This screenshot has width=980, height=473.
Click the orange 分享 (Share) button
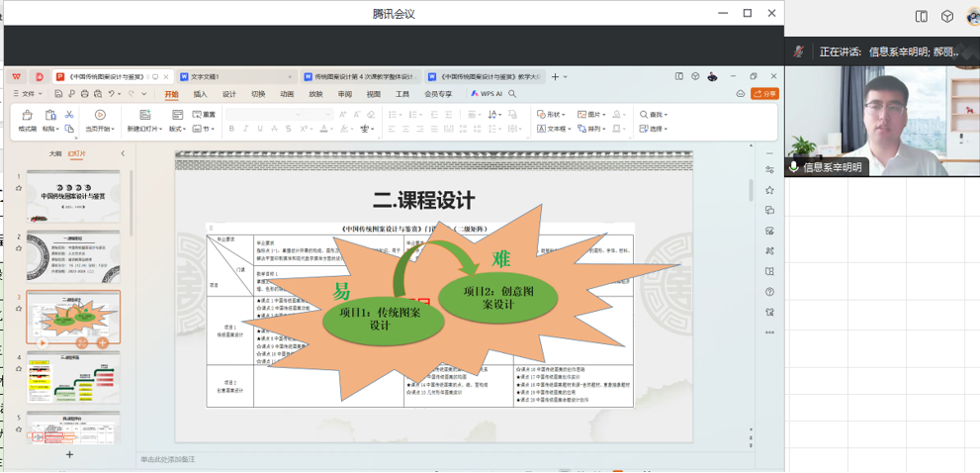(764, 94)
